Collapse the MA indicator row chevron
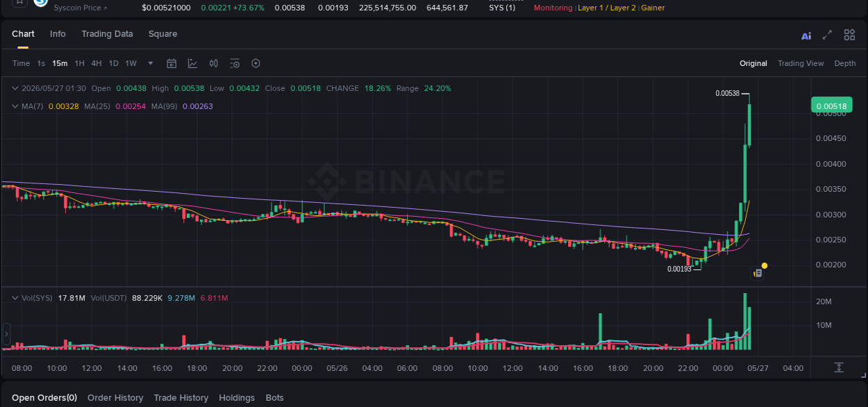This screenshot has width=868, height=407. pos(15,106)
